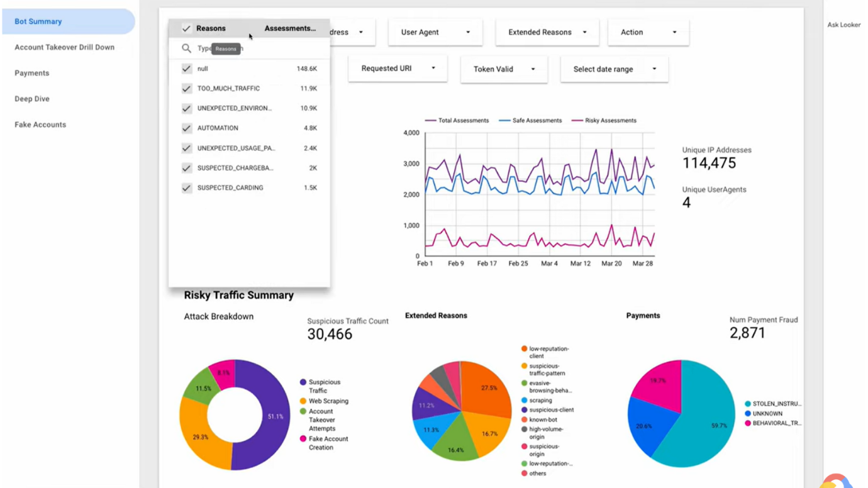This screenshot has height=488, width=868.
Task: Click the search magnifying glass in the Reasons filter
Action: tap(186, 48)
